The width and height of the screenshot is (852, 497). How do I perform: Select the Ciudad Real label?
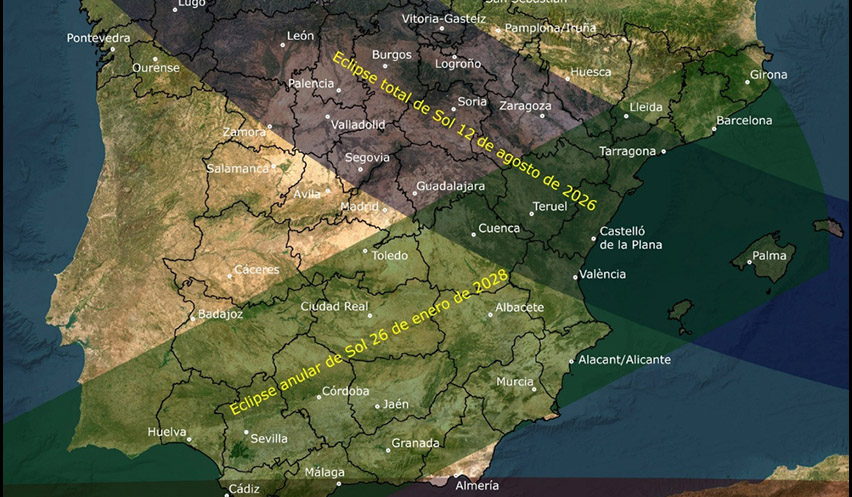[x=334, y=306]
